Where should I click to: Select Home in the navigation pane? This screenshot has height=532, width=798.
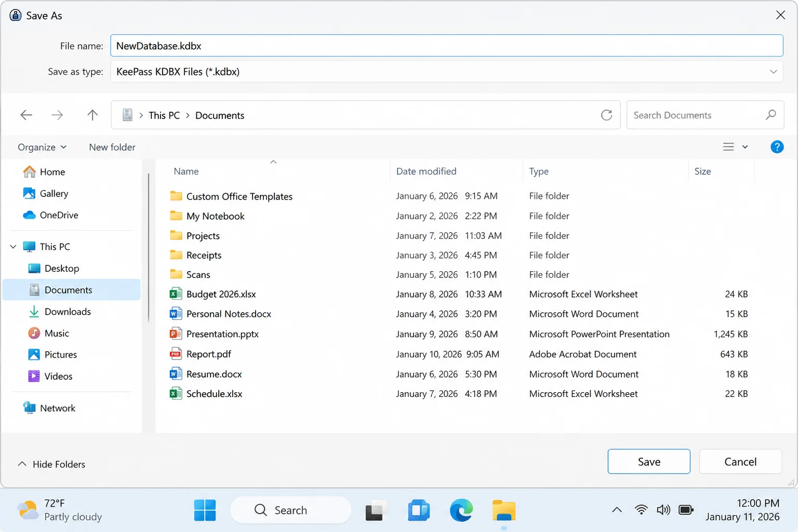(72, 171)
